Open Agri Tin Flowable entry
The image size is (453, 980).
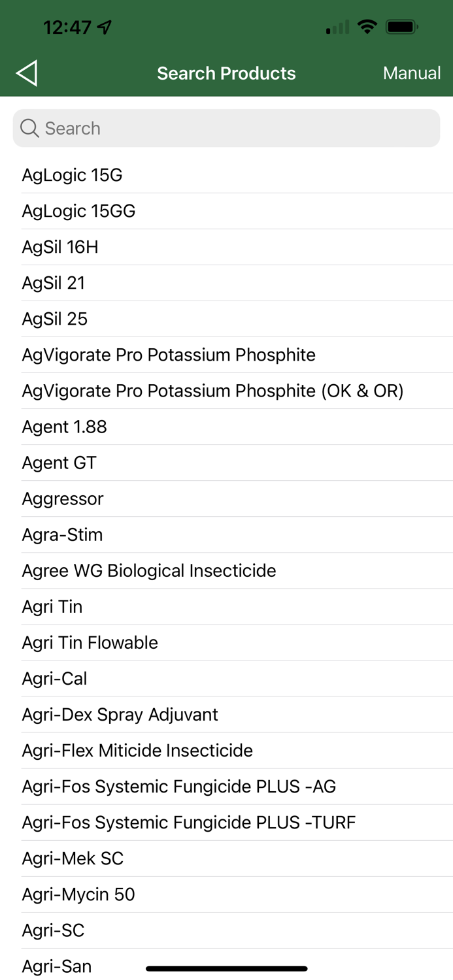click(x=90, y=642)
